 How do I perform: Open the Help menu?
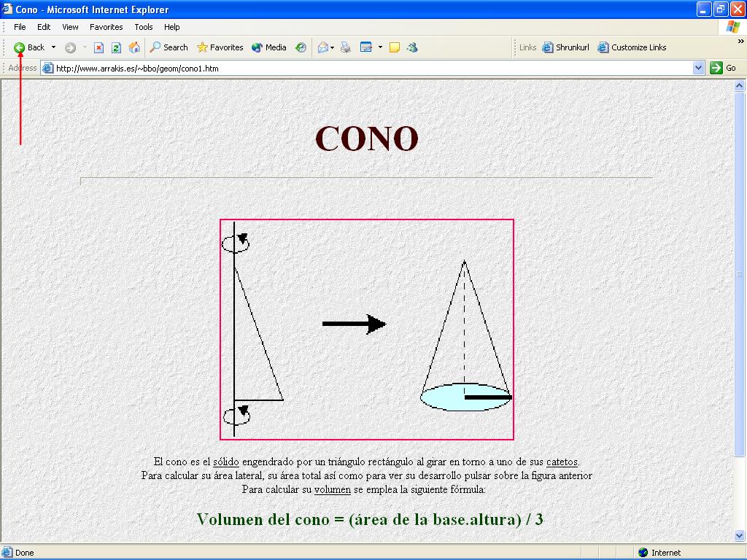pos(172,27)
